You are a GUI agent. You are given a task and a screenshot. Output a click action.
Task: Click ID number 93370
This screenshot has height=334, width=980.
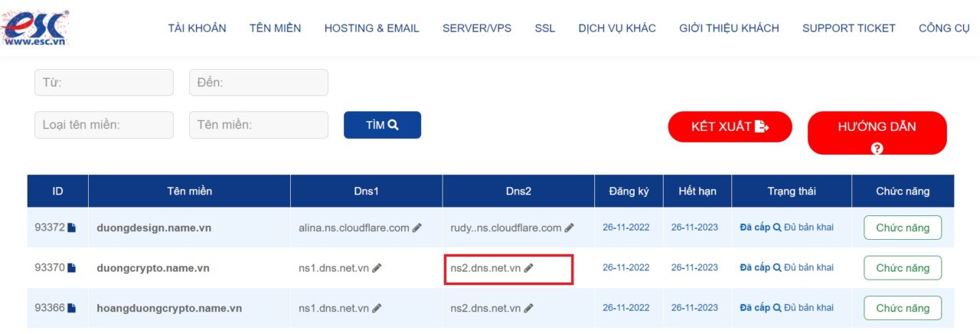point(50,268)
